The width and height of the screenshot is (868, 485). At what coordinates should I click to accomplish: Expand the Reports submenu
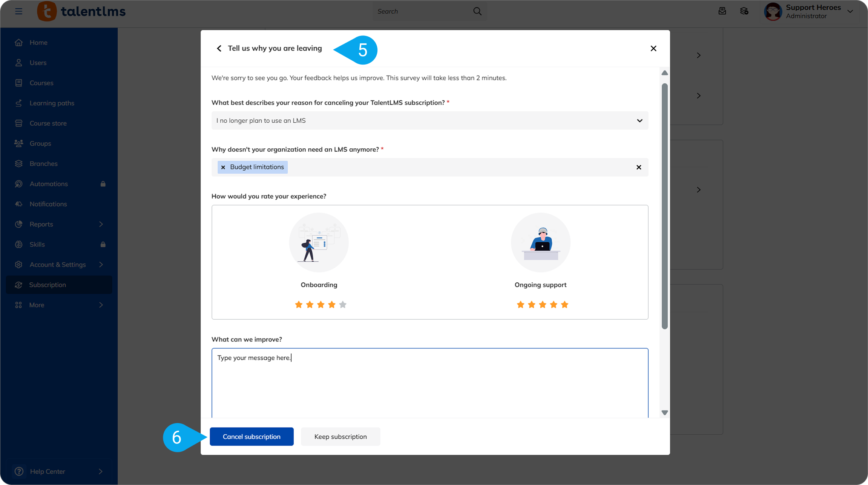point(101,224)
